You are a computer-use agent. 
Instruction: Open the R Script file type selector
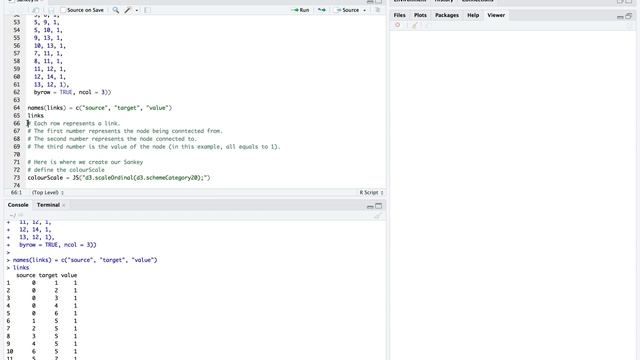371,192
